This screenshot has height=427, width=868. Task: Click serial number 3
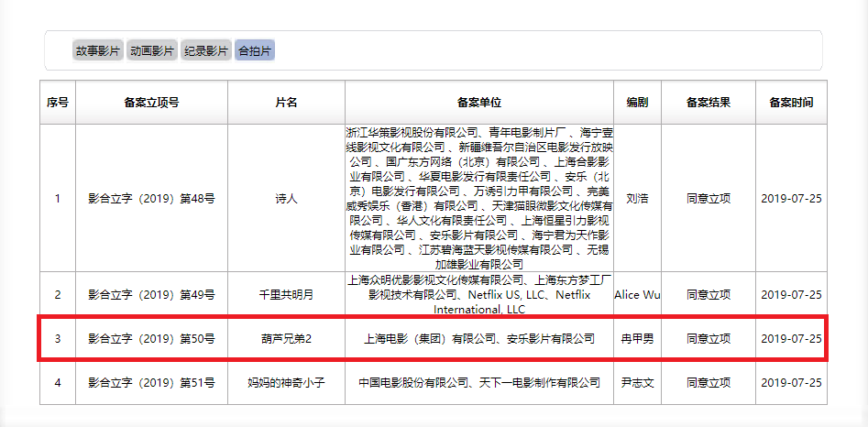[x=58, y=338]
